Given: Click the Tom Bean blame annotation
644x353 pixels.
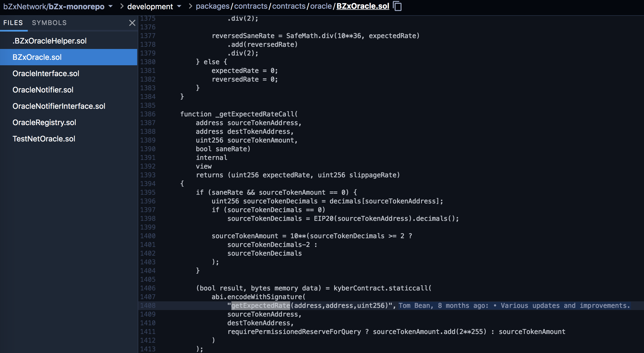Looking at the screenshot, I should coord(514,306).
